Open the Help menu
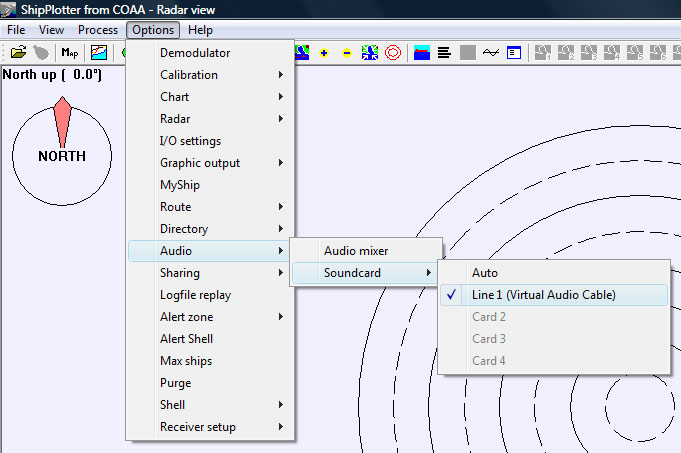Image resolution: width=681 pixels, height=453 pixels. [x=200, y=30]
